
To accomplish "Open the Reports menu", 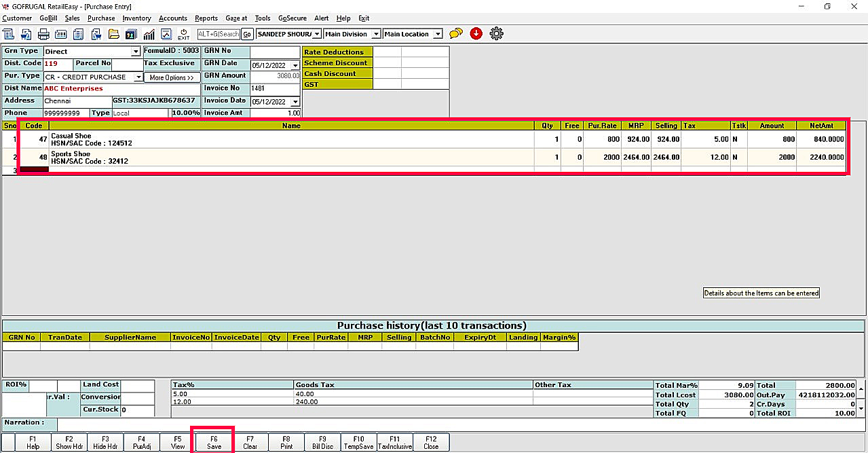I will pyautogui.click(x=206, y=18).
